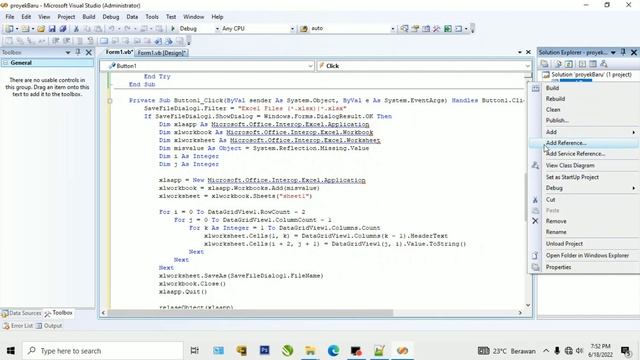Choose Rebuild from the context menu
The image size is (640, 360).
pos(584,99)
